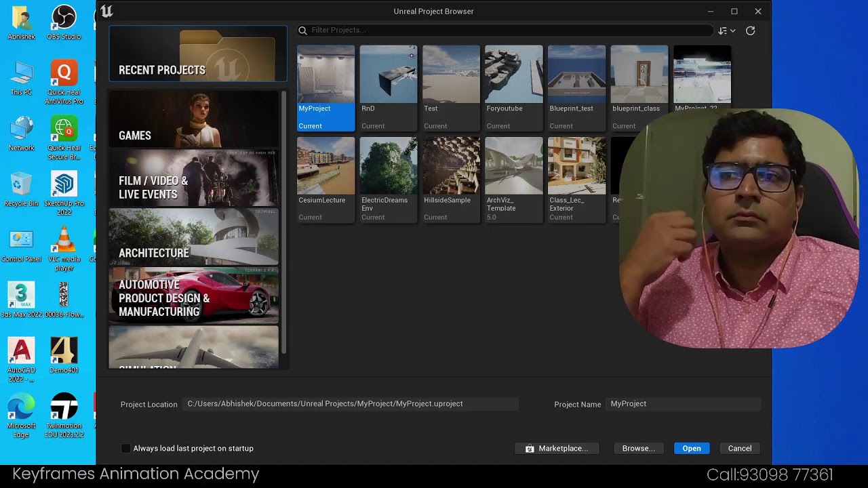The height and width of the screenshot is (488, 868).
Task: Open the Quick Heal Secure Browser icon
Action: point(64,138)
